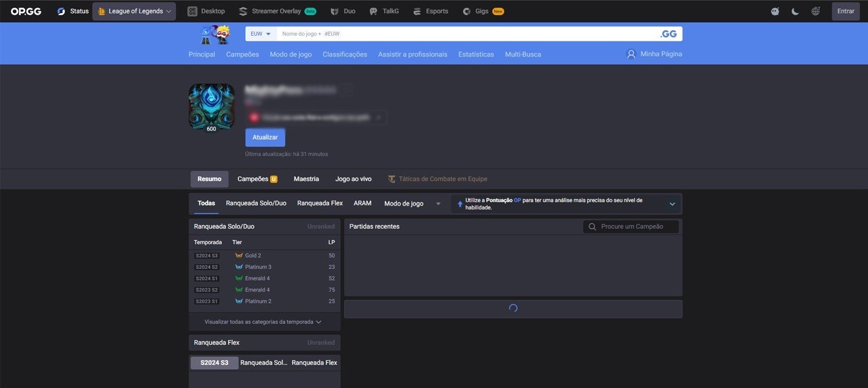Open the League of Legends game dropdown
868x388 pixels.
point(134,11)
